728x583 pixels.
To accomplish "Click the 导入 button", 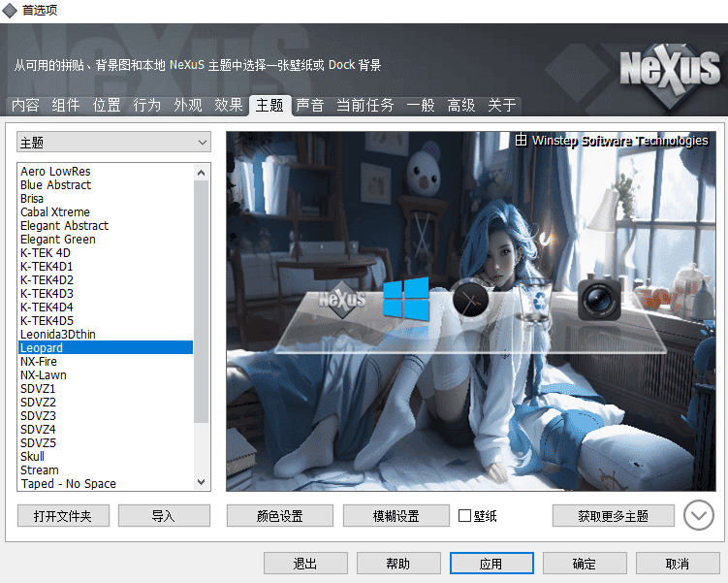I will tap(164, 516).
